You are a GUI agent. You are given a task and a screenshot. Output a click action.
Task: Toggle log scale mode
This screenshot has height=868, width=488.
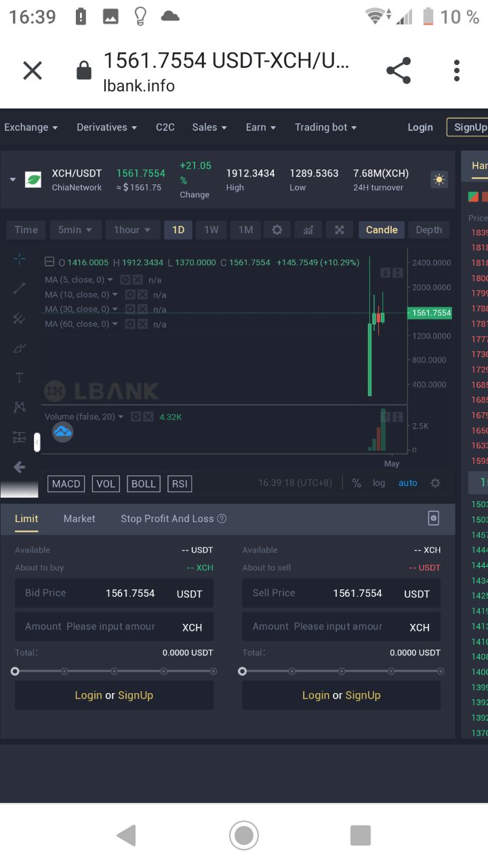click(379, 484)
